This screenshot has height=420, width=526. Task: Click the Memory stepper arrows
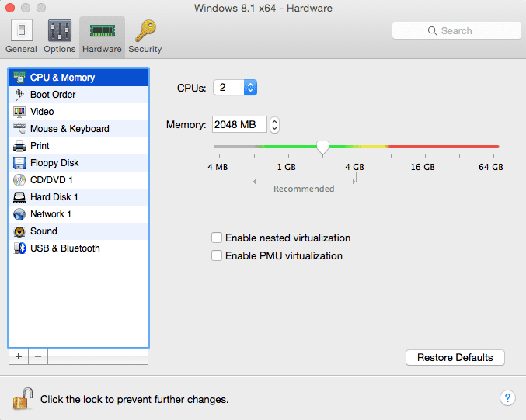tap(274, 125)
